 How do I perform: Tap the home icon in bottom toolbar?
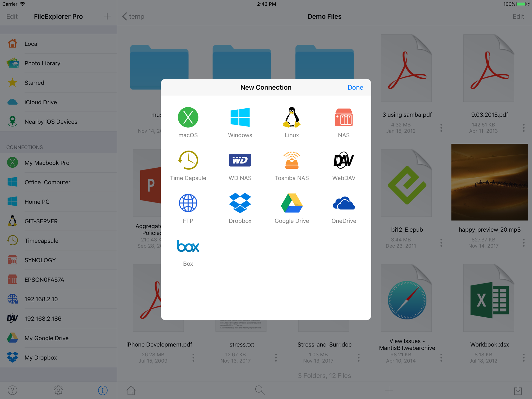[x=131, y=390]
